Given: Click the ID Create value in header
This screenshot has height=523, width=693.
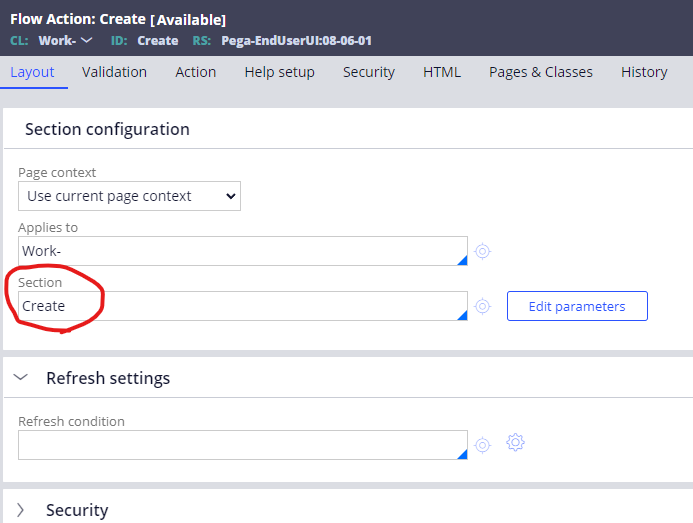Looking at the screenshot, I should point(158,41).
